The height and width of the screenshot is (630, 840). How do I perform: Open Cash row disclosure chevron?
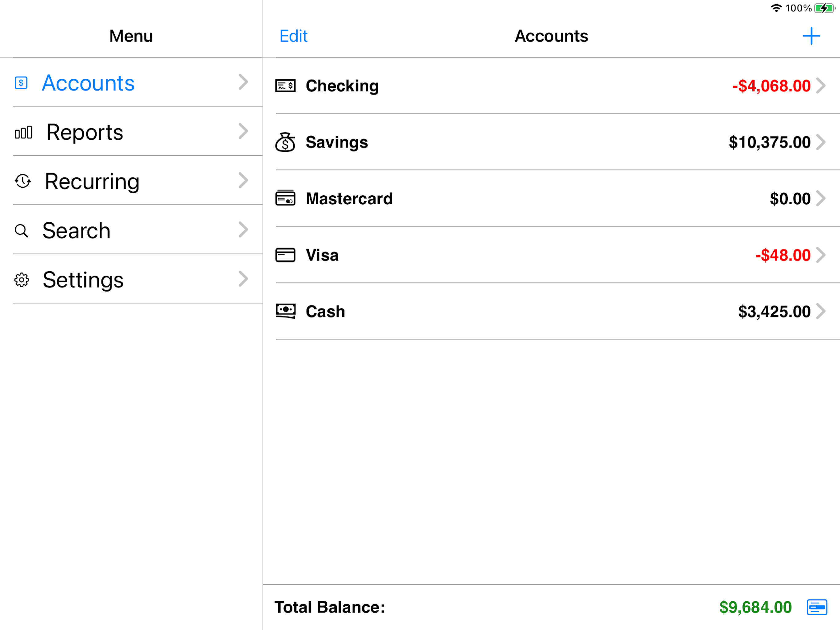click(821, 311)
